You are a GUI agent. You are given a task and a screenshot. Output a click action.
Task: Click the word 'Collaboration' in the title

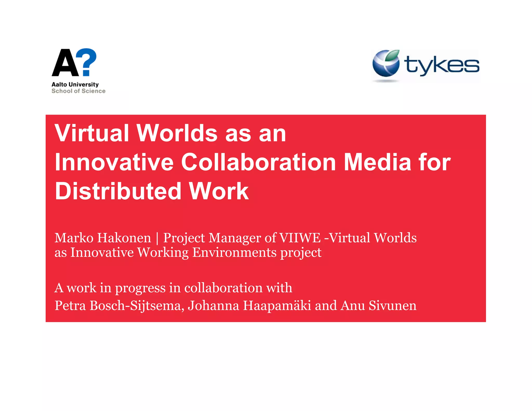coord(258,162)
